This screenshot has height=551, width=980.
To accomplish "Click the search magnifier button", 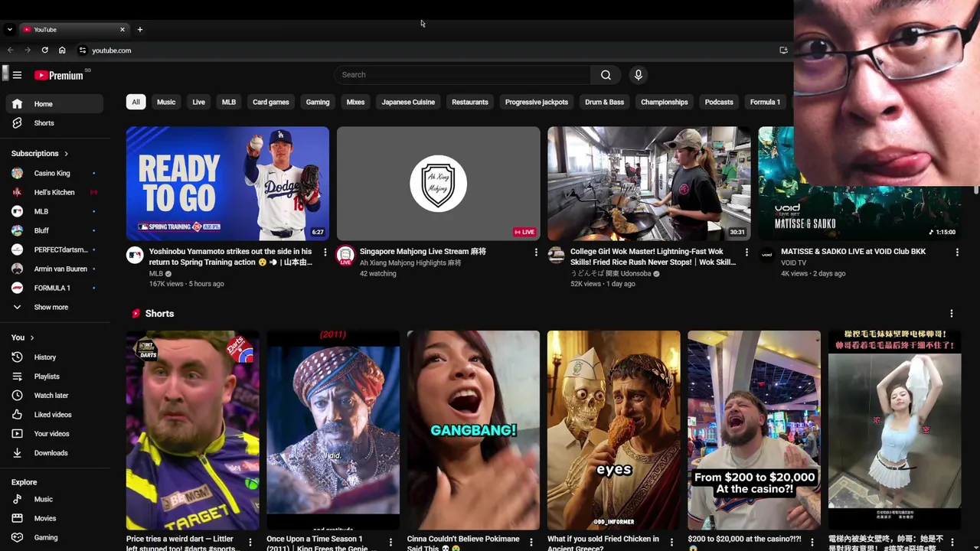I will coord(606,75).
